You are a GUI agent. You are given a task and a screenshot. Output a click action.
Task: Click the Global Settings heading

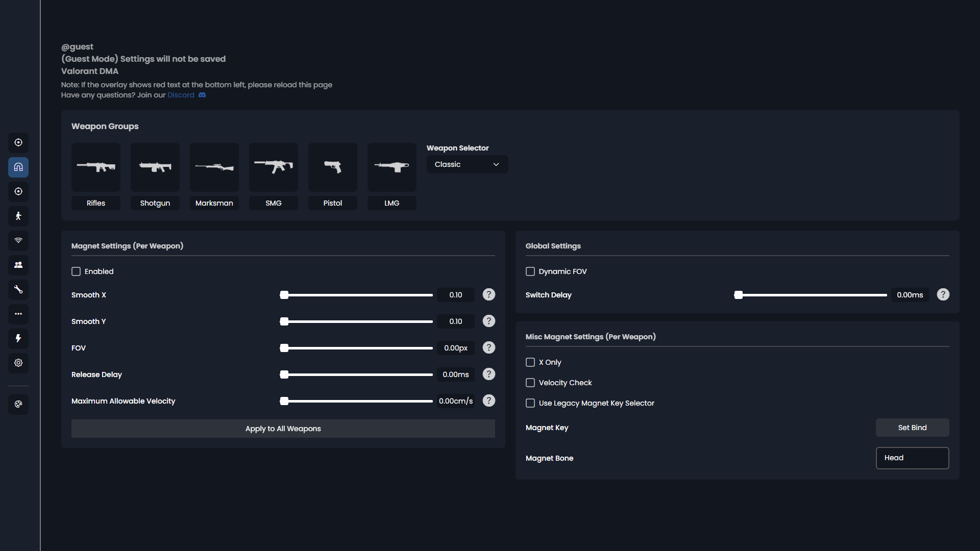(553, 246)
